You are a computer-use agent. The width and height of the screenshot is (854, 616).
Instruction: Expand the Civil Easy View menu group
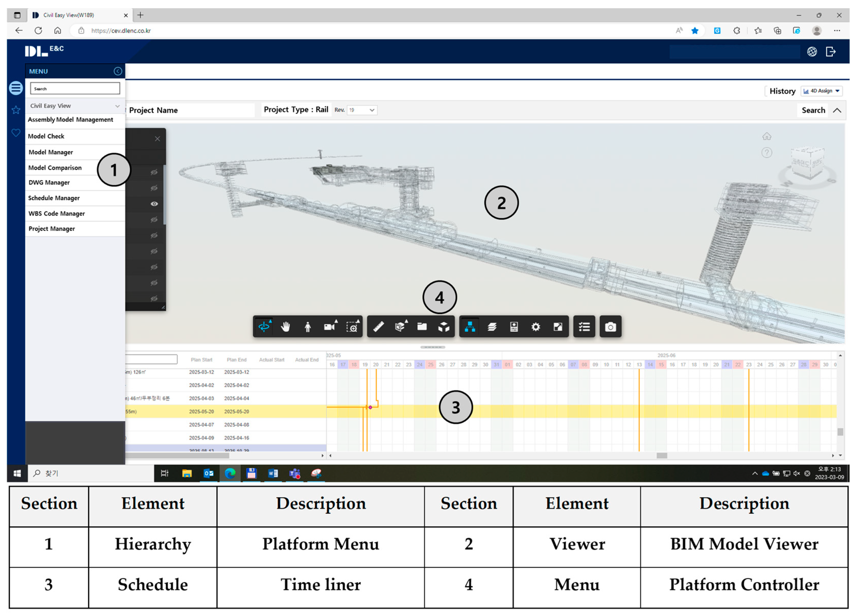pos(75,106)
